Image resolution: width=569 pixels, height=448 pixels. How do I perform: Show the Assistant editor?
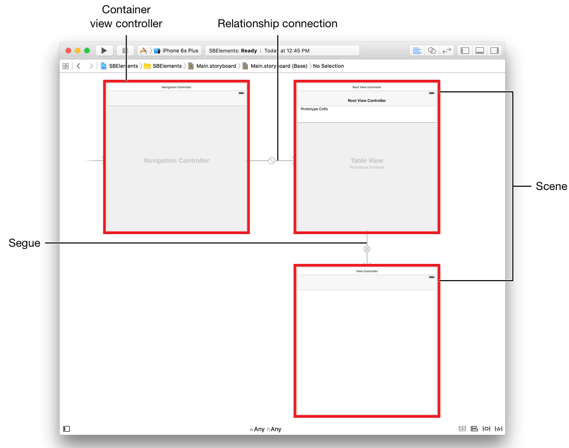[x=432, y=50]
